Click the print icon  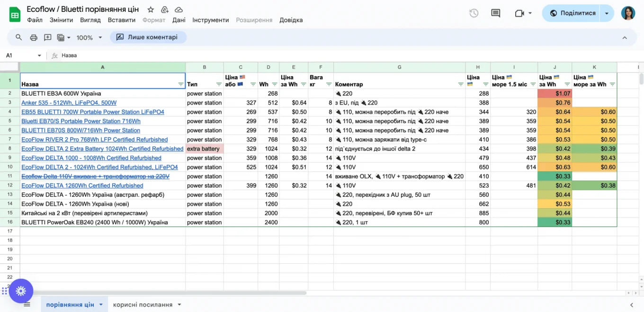click(34, 37)
